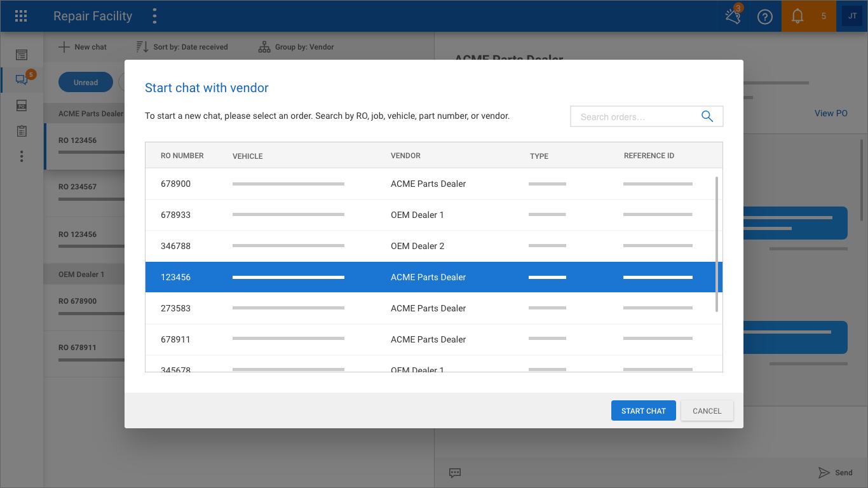Open the app launcher grid icon
Screen dimensions: 868x488
21,17
